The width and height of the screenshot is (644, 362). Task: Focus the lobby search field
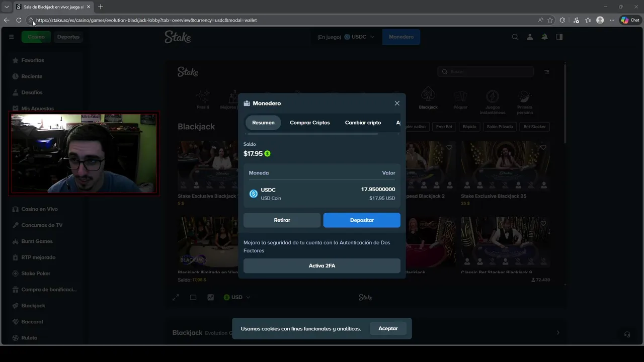486,72
